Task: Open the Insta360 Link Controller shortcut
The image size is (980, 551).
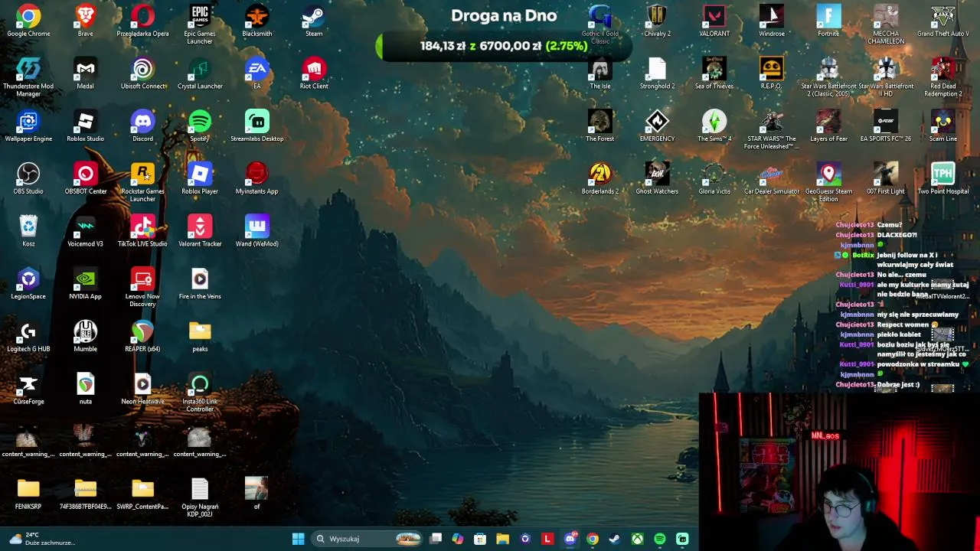Action: coord(200,392)
